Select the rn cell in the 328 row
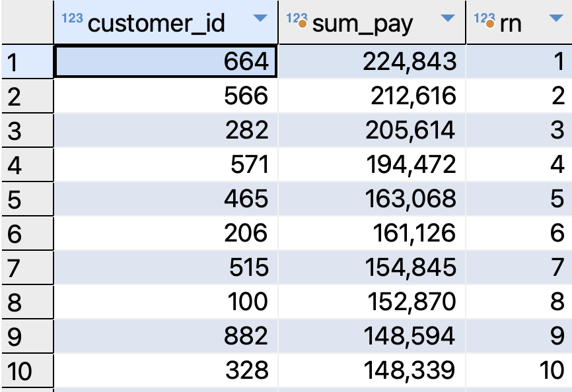 519,370
